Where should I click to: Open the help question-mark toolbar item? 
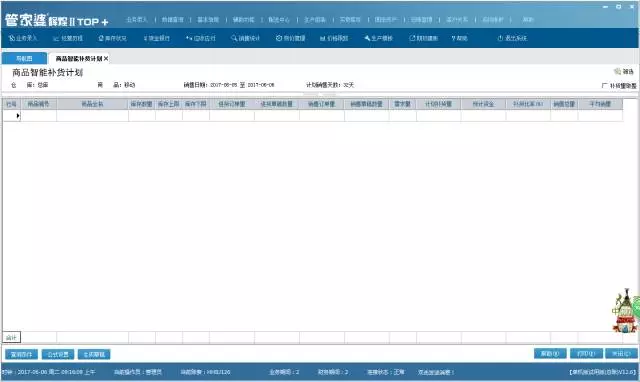point(459,38)
